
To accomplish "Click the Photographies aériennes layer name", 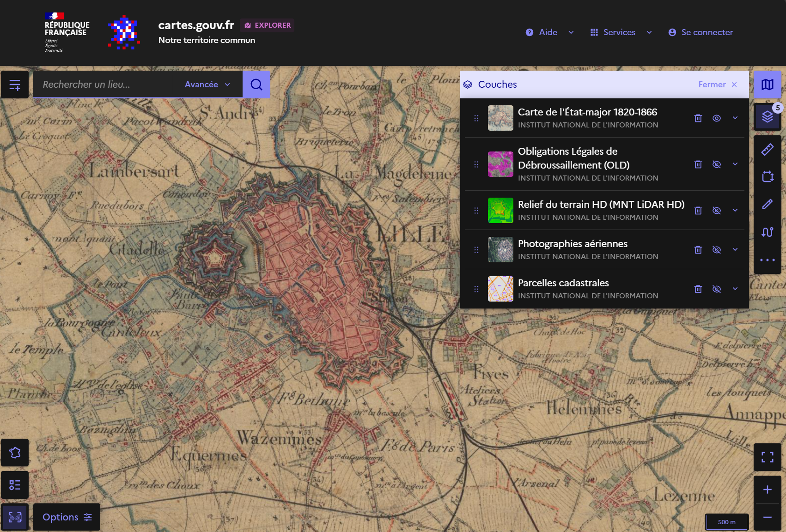I will pyautogui.click(x=573, y=244).
